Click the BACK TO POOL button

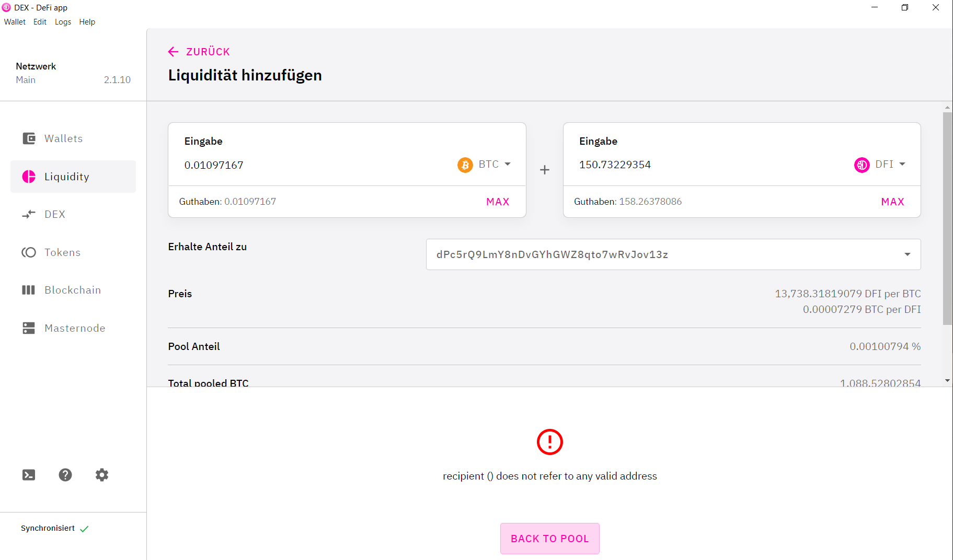point(550,539)
